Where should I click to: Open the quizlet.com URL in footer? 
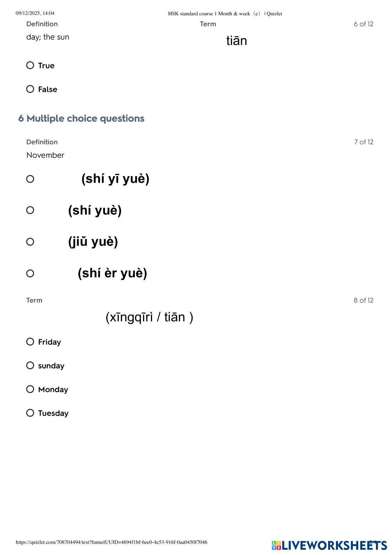111,542
